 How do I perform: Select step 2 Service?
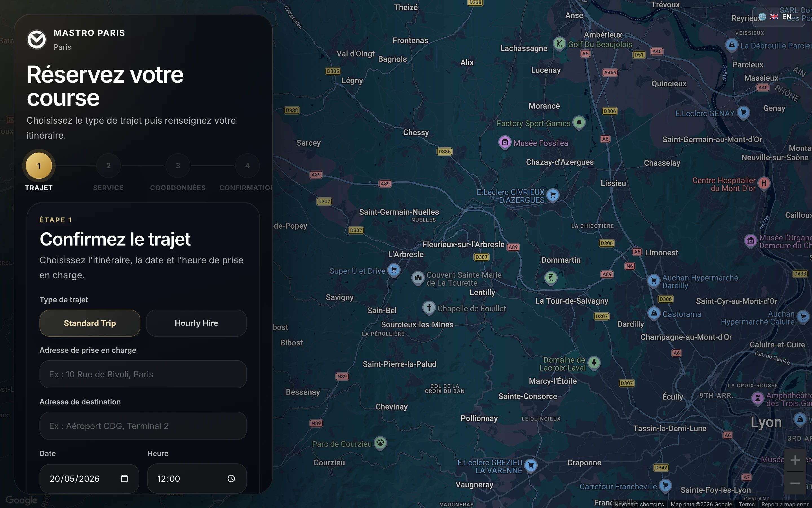pos(108,166)
